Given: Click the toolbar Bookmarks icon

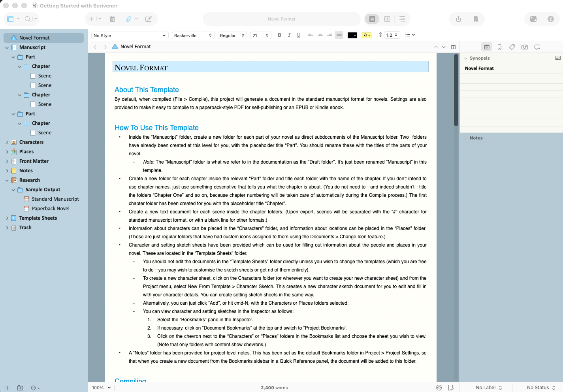Looking at the screenshot, I should click(476, 19).
